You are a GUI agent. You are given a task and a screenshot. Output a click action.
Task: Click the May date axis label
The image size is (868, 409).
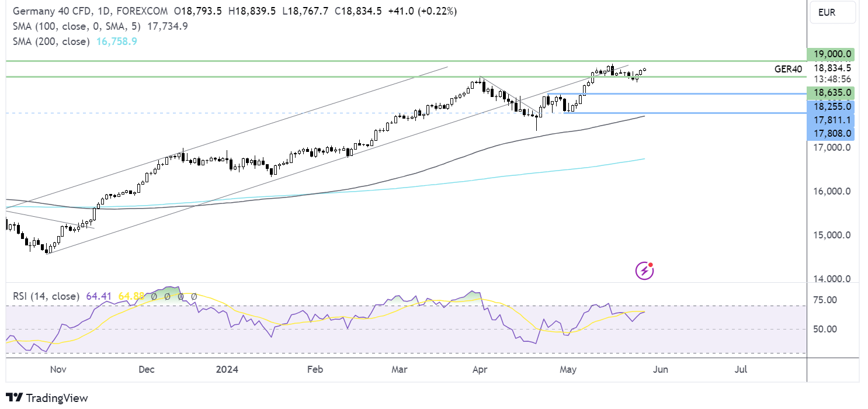pos(568,369)
